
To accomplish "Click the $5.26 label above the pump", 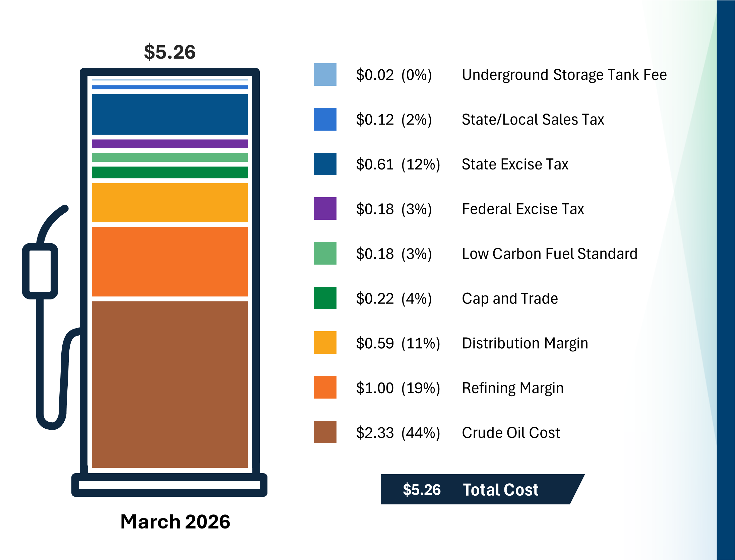I will [x=170, y=52].
